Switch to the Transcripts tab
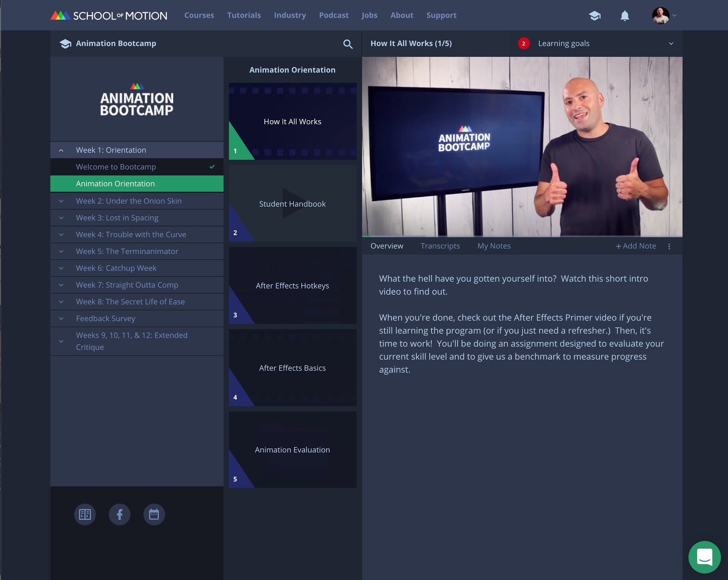This screenshot has height=580, width=728. pos(440,246)
